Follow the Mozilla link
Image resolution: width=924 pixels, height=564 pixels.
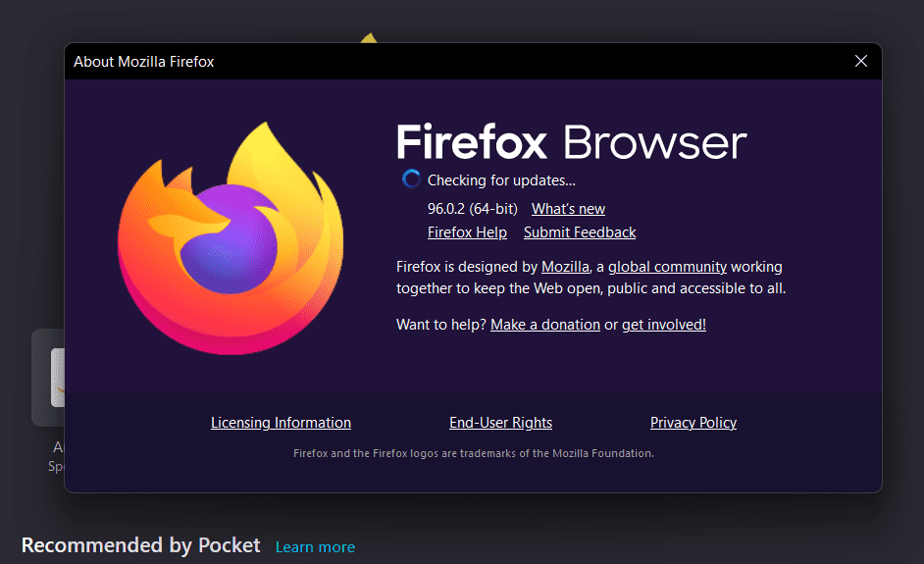click(565, 267)
